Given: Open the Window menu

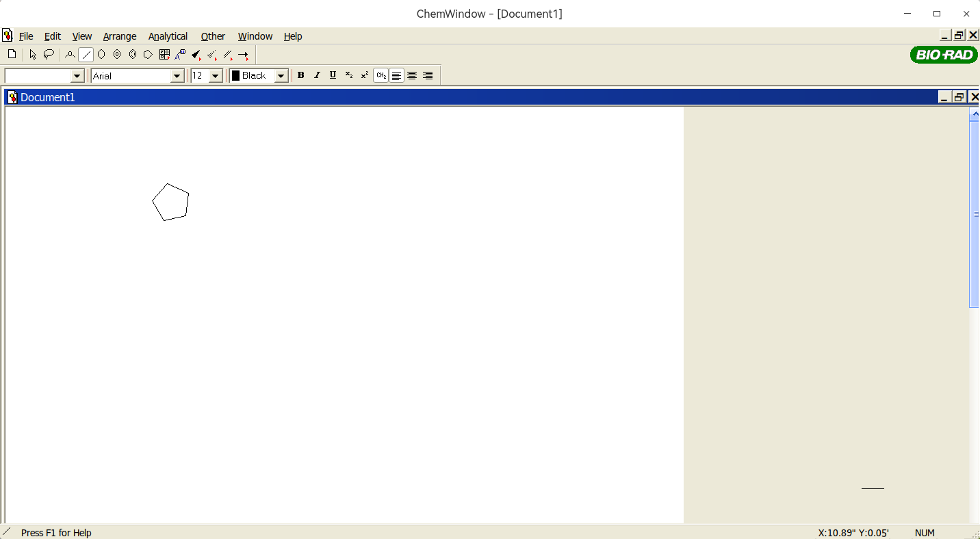Looking at the screenshot, I should click(x=255, y=36).
